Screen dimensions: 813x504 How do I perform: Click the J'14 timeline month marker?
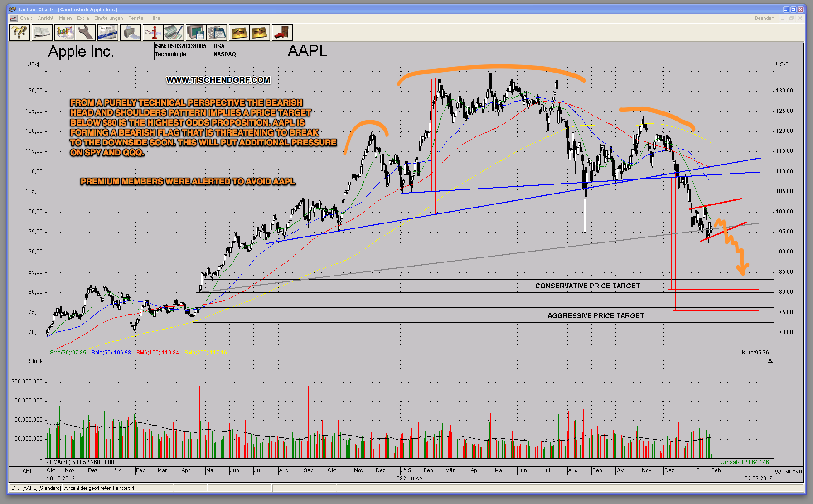pos(116,470)
